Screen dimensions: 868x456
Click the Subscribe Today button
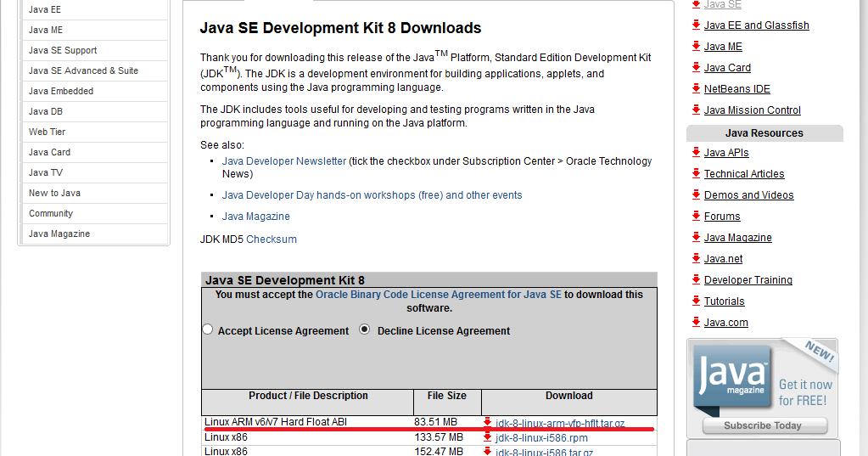pyautogui.click(x=764, y=425)
